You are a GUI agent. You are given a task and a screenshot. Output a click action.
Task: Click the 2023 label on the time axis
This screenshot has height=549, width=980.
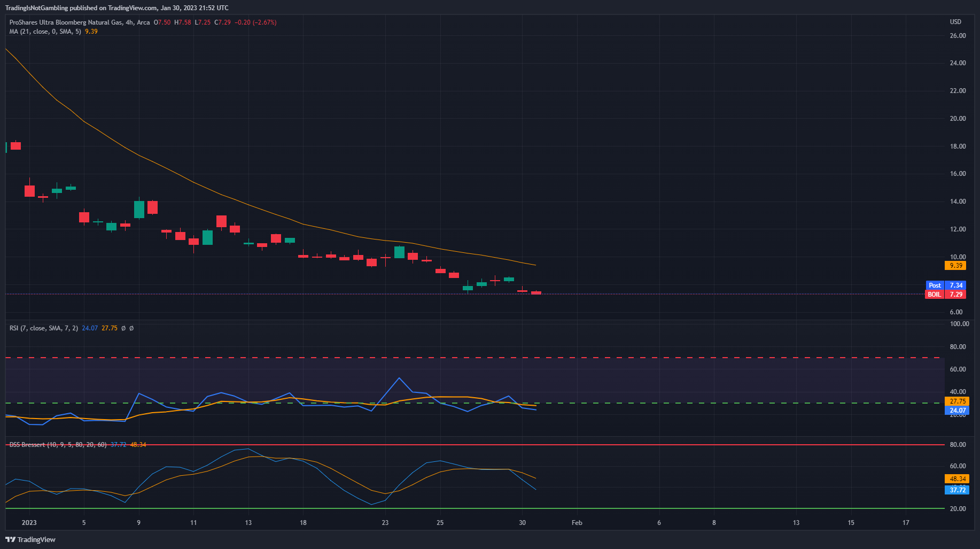pos(29,523)
